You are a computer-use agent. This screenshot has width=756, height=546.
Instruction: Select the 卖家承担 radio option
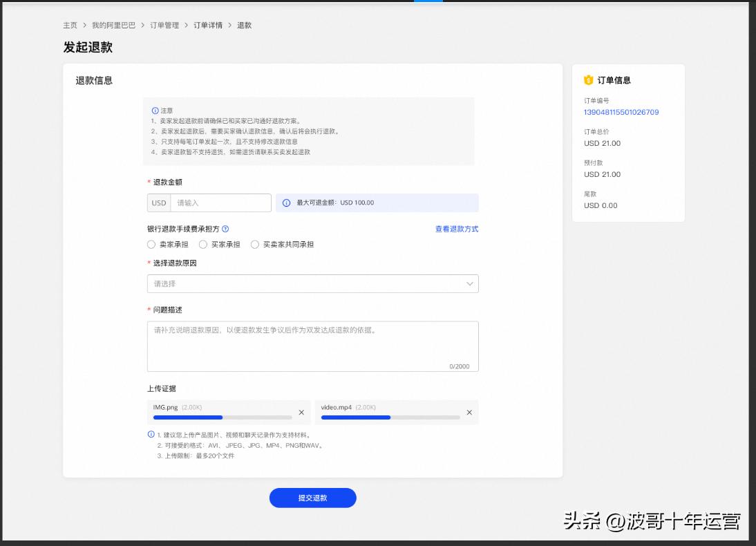(151, 244)
